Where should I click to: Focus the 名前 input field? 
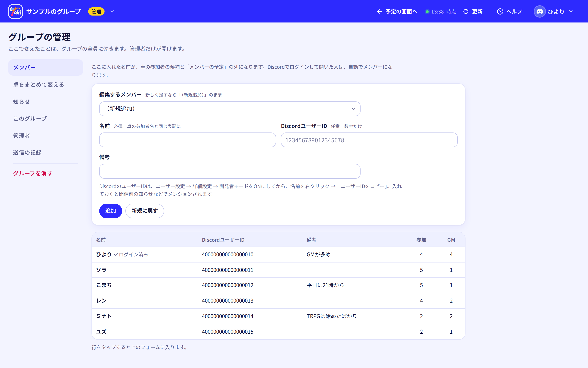pos(187,140)
